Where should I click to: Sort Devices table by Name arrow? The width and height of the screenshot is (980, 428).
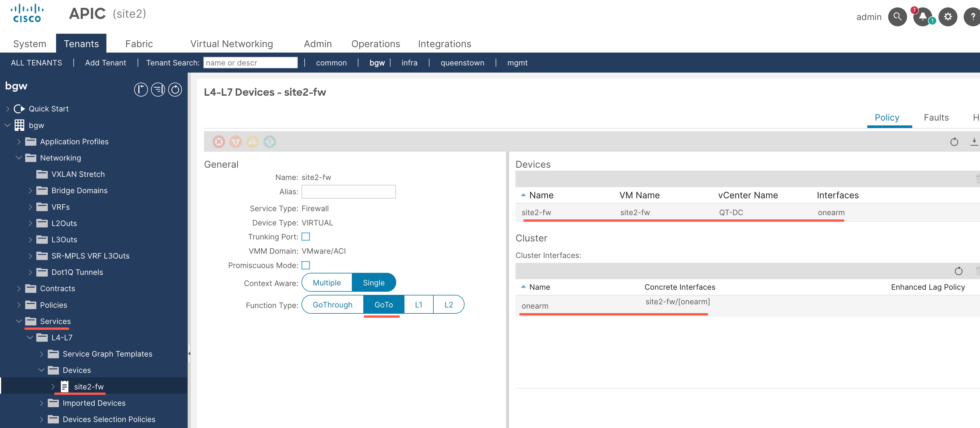pos(523,195)
